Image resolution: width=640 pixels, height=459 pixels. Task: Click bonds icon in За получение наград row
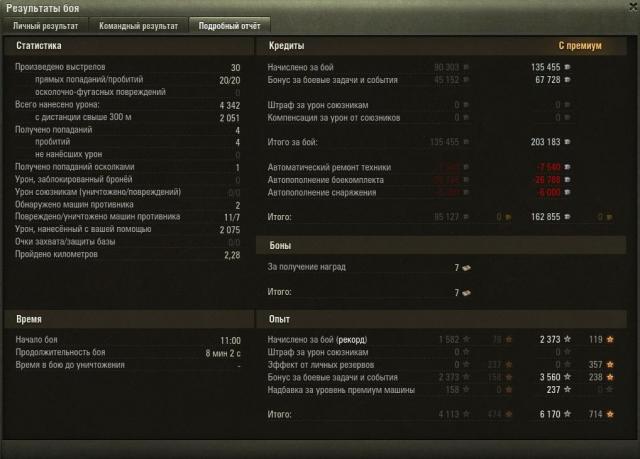[467, 268]
